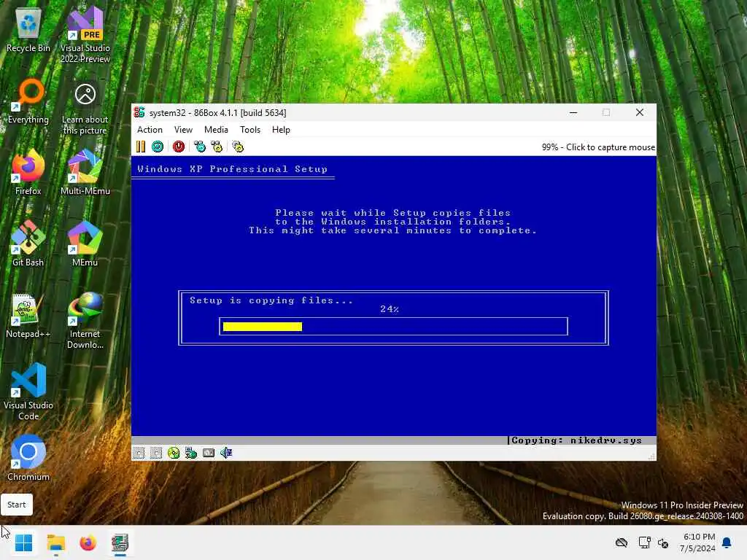Select the Git Bash desktop shortcut
Screen dimensions: 747x560
pos(28,244)
